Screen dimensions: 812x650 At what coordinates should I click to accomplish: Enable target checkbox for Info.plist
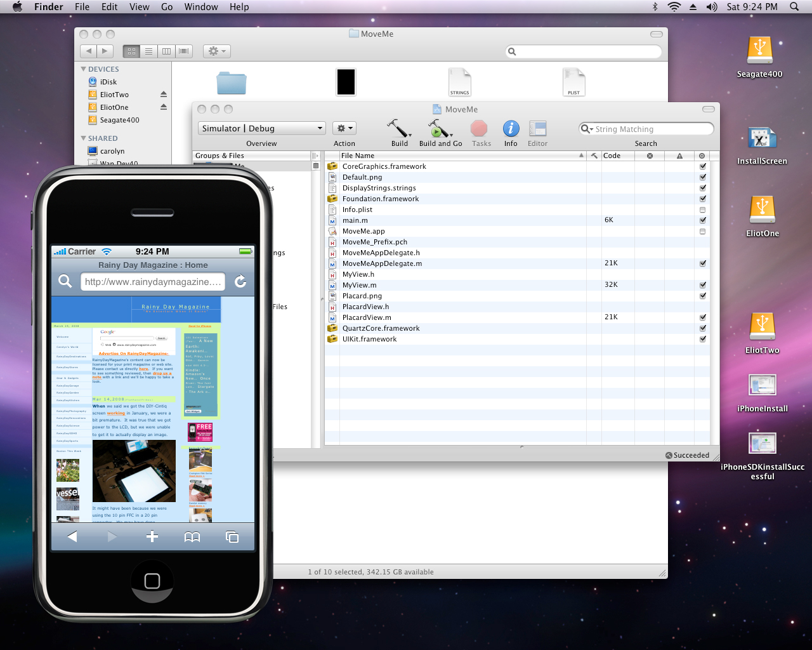pos(702,209)
